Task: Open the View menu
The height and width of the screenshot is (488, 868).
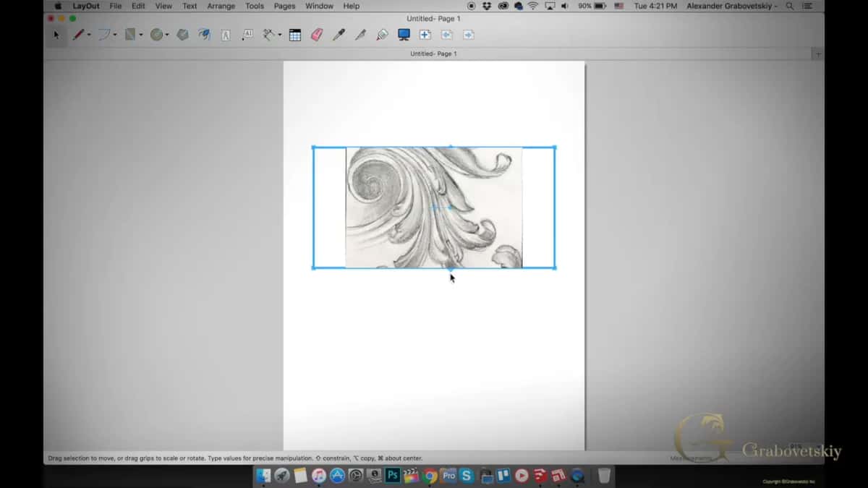Action: (163, 6)
